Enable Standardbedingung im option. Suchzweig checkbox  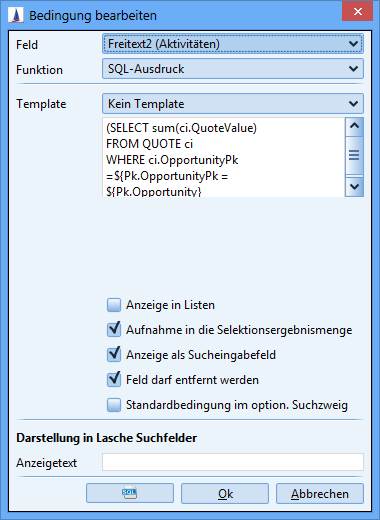(114, 405)
